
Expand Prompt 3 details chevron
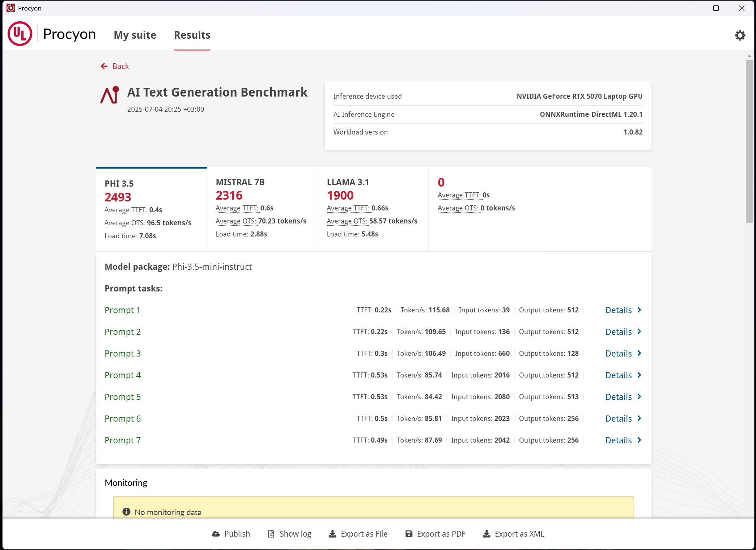tap(640, 353)
